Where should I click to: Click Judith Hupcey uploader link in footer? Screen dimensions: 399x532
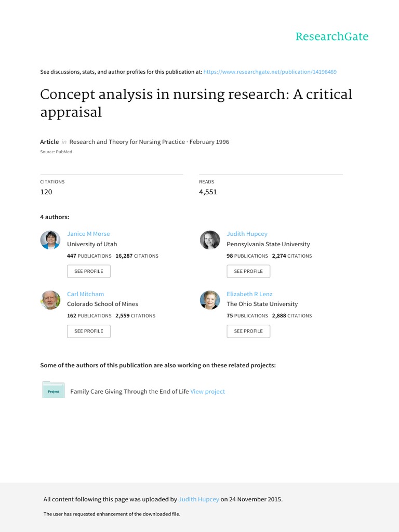pyautogui.click(x=198, y=499)
